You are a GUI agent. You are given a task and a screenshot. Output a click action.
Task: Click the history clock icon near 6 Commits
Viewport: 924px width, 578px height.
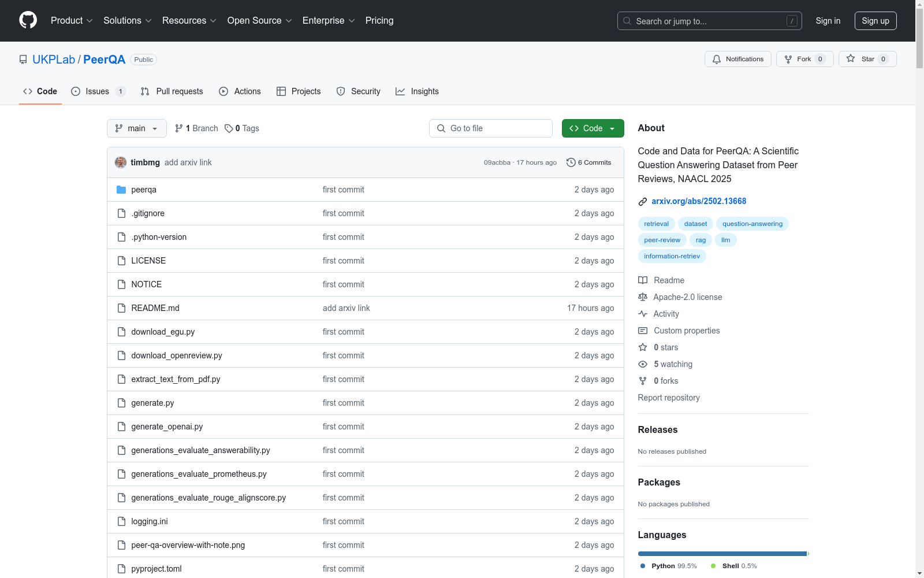click(x=571, y=162)
